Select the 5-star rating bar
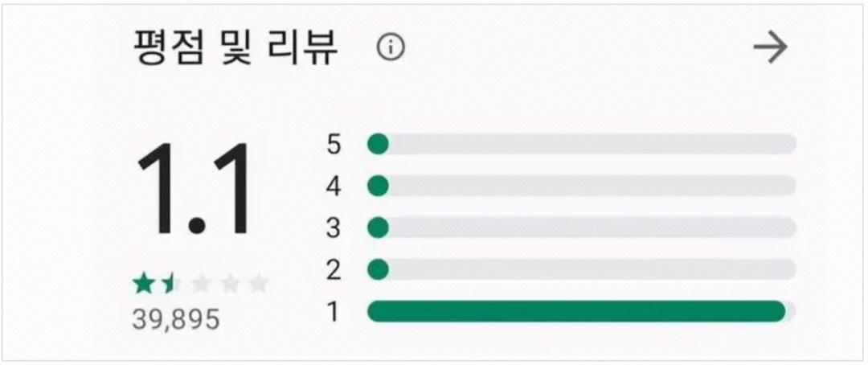Image resolution: width=868 pixels, height=365 pixels. pyautogui.click(x=581, y=145)
